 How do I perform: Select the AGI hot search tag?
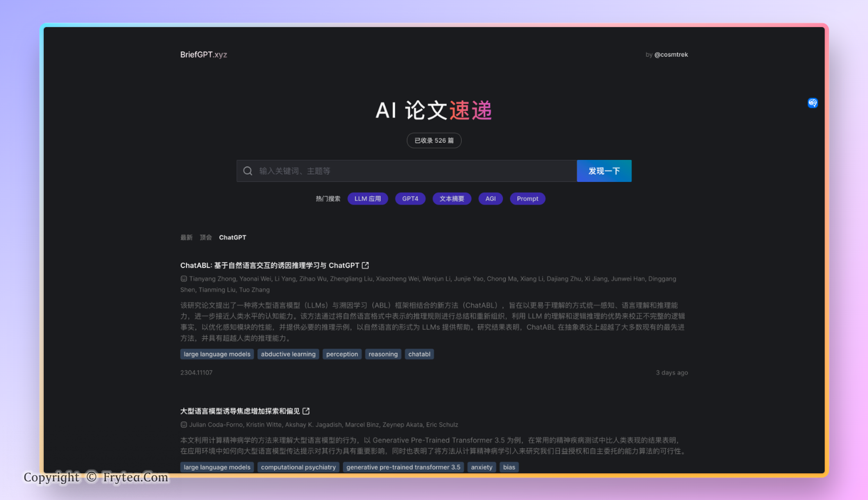490,199
